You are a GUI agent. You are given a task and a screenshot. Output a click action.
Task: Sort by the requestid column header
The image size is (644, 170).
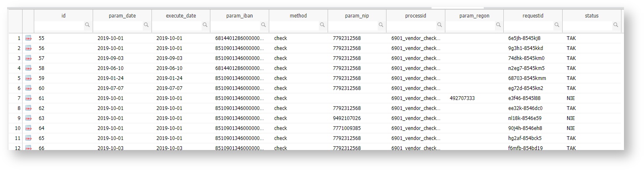[533, 16]
